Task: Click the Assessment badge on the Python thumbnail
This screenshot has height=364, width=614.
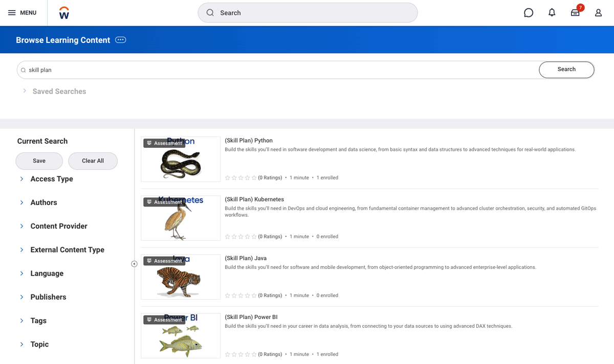Action: [x=164, y=143]
